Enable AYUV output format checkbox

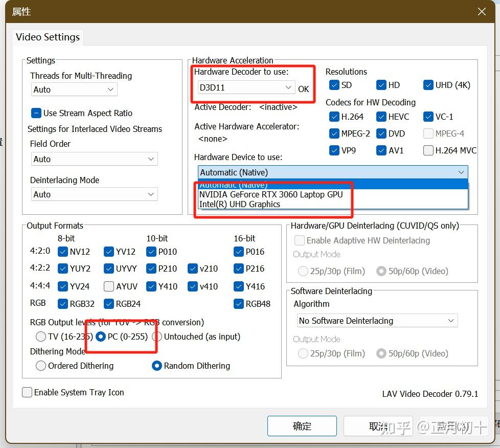109,286
